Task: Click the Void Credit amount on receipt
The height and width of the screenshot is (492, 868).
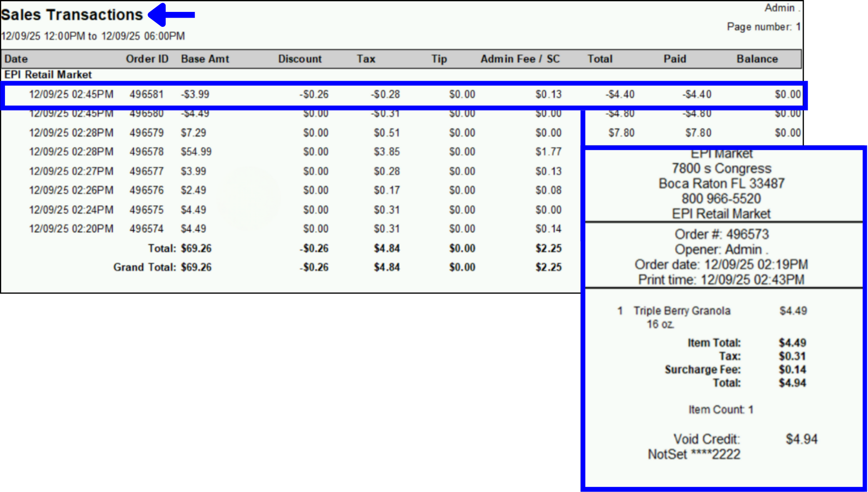Action: click(801, 439)
